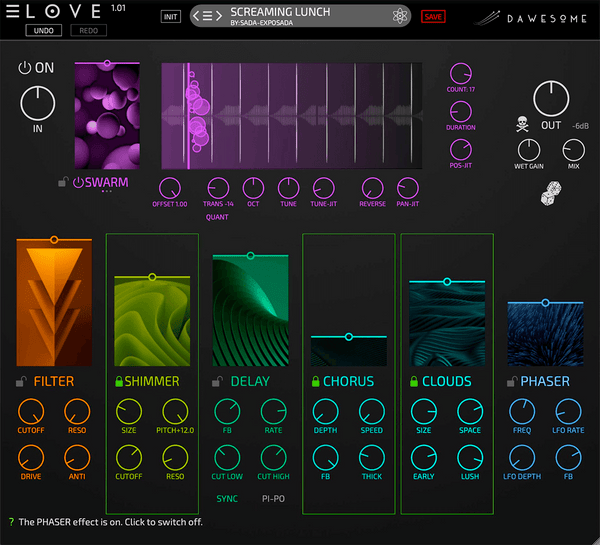Go to the previous preset arrow
This screenshot has height=545, width=600.
click(197, 16)
